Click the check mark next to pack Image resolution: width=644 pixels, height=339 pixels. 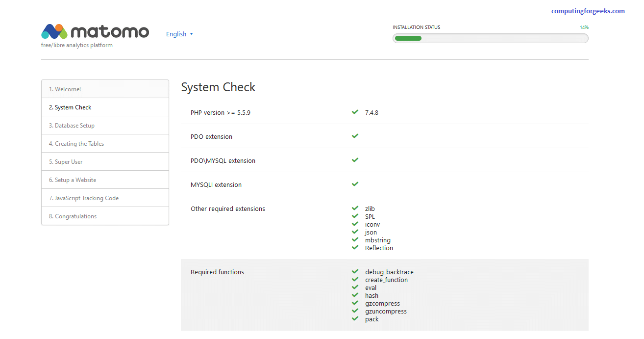click(x=355, y=318)
